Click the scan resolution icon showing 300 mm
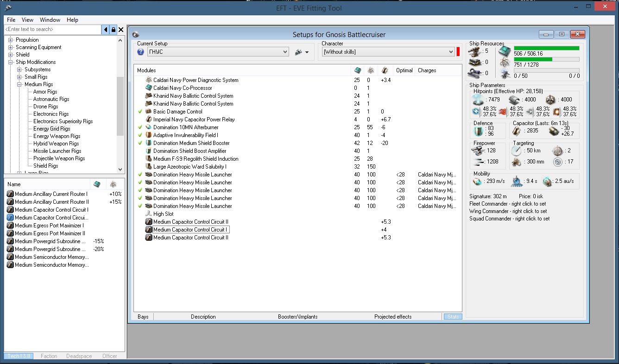Viewport: 619px width, 364px height. click(x=518, y=162)
